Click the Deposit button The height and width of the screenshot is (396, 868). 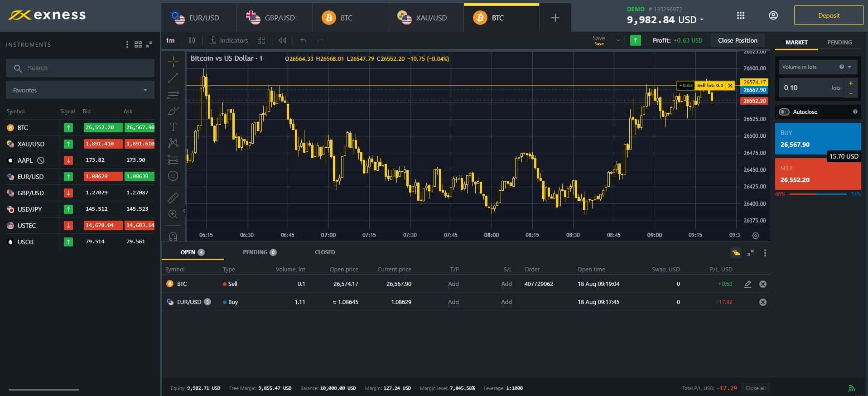click(829, 15)
